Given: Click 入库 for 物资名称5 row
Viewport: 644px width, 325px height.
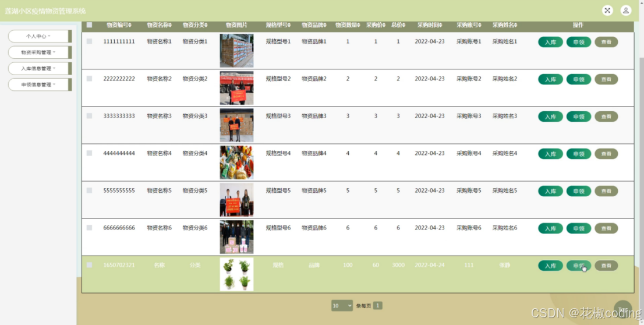Looking at the screenshot, I should [x=550, y=191].
